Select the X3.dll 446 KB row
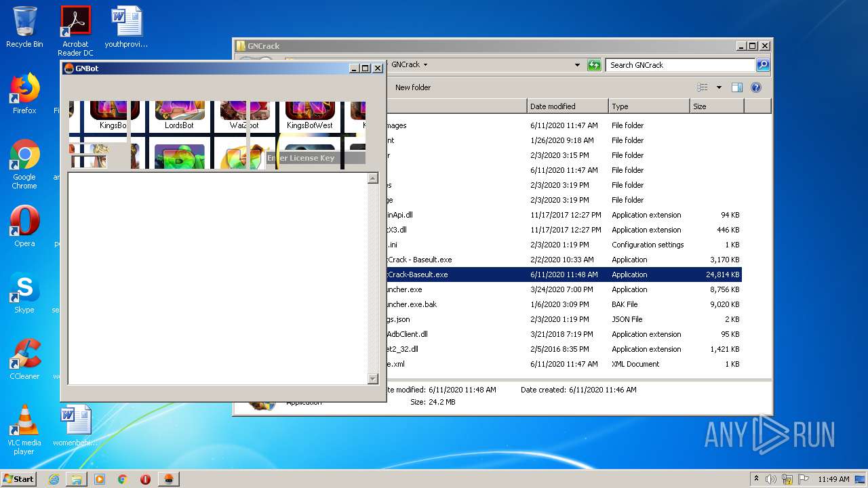The height and width of the screenshot is (488, 868). tap(564, 230)
